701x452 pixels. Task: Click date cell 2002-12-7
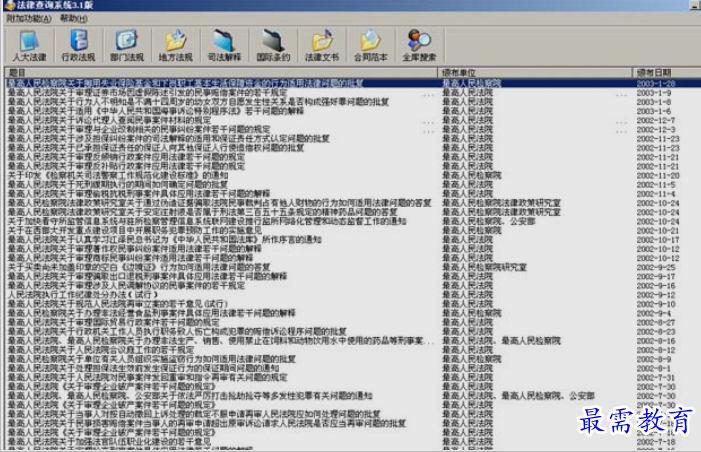(x=656, y=120)
